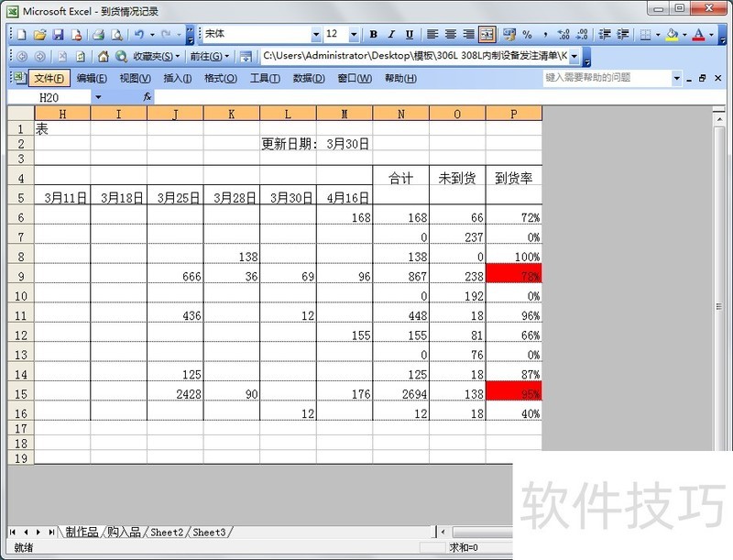Select the Merge and Center icon
733x560 pixels.
click(x=487, y=34)
